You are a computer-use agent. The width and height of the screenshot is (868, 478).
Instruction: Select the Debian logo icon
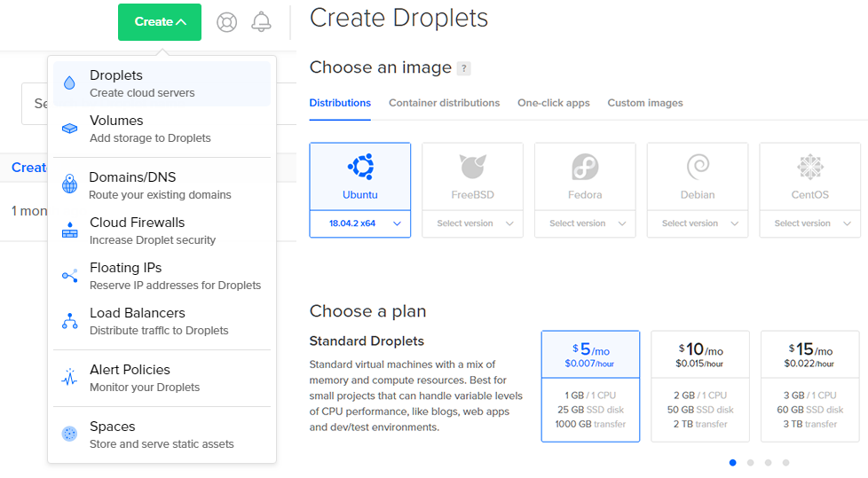coord(698,166)
